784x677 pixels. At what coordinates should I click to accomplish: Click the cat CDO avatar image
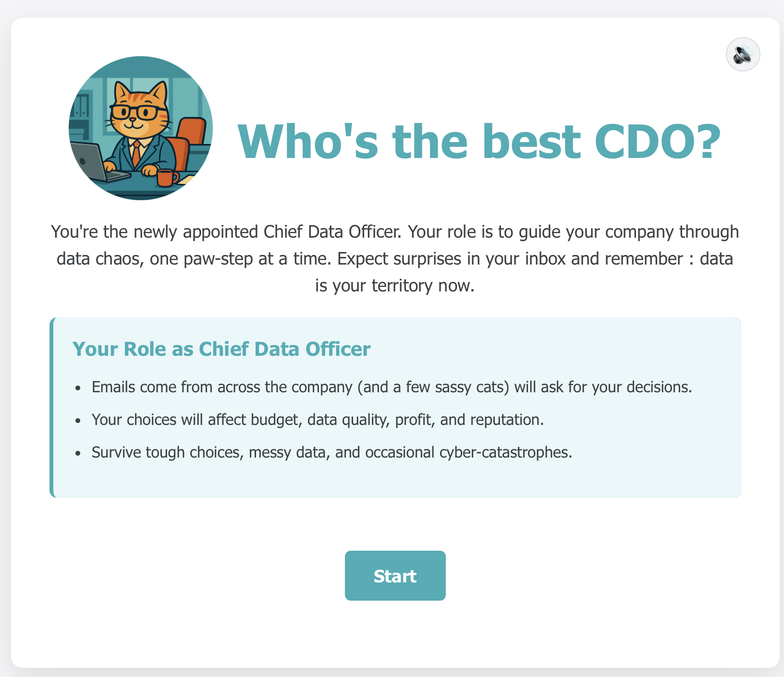141,128
